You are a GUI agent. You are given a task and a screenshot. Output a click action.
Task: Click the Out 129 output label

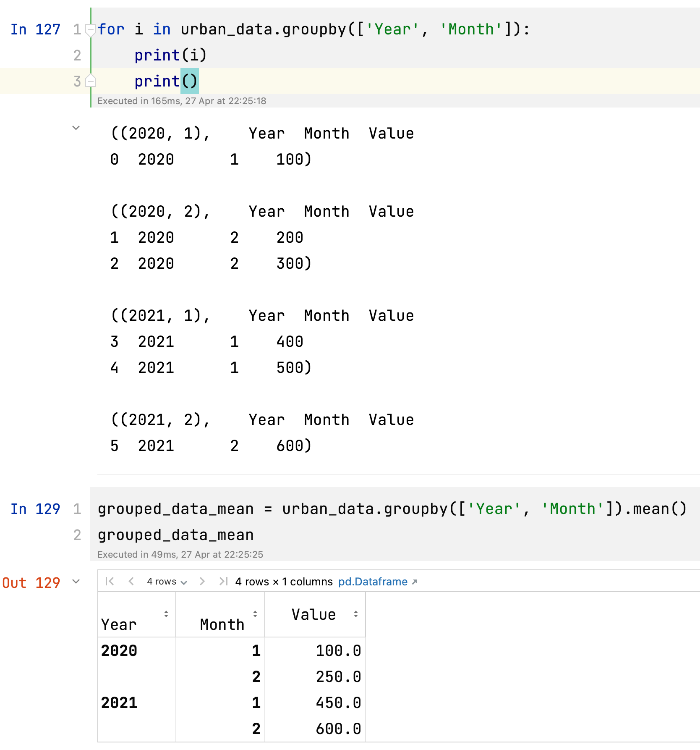[31, 583]
